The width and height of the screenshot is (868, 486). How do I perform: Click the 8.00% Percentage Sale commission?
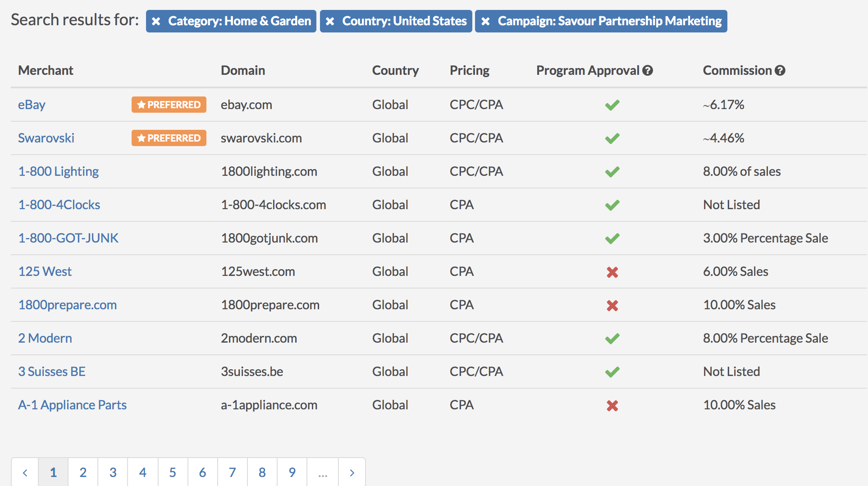pyautogui.click(x=766, y=338)
